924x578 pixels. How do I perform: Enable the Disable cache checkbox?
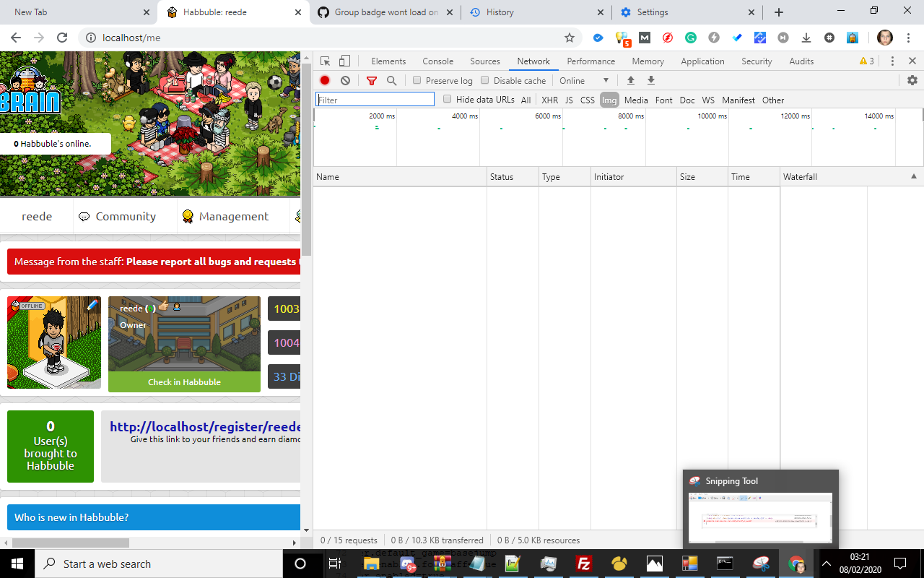pos(484,80)
